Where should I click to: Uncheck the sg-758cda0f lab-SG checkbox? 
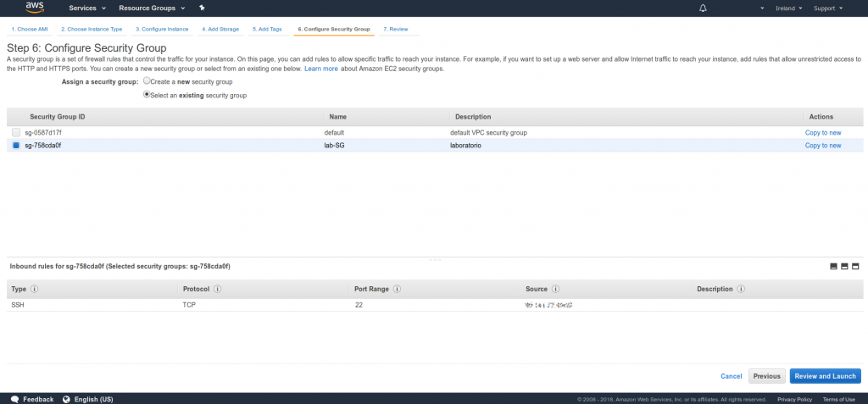pyautogui.click(x=16, y=146)
